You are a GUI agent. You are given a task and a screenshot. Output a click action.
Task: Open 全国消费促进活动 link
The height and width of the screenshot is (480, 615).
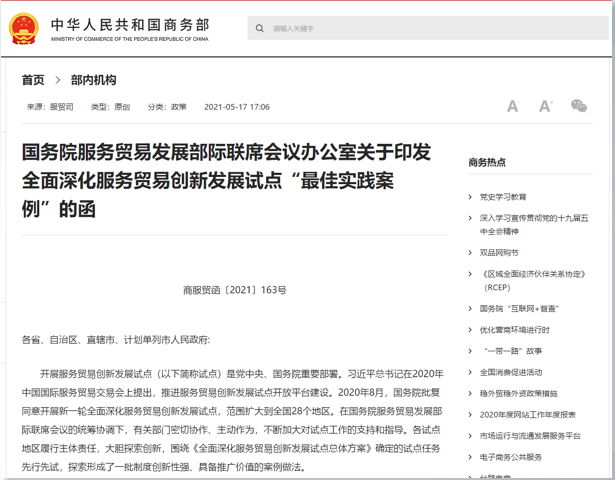pos(511,372)
